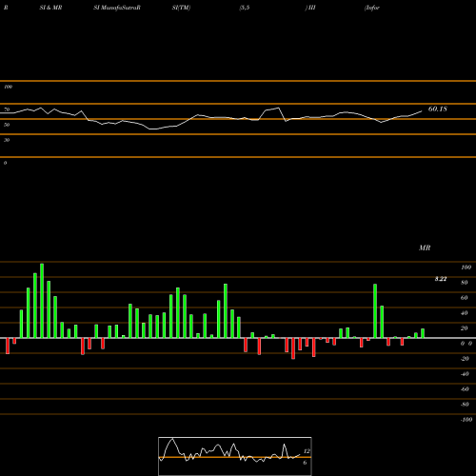
Task: Click the -60 axis label on histogram
Action: click(x=465, y=389)
